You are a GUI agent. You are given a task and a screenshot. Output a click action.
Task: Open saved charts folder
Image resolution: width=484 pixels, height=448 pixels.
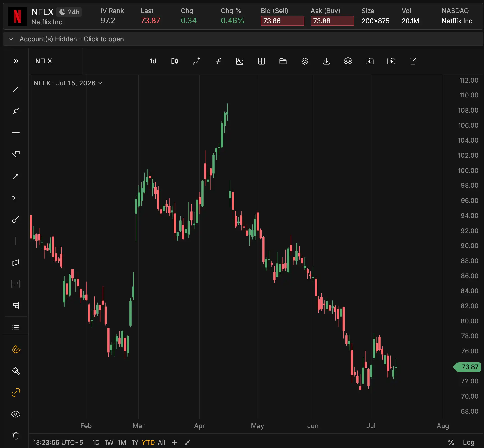point(283,61)
